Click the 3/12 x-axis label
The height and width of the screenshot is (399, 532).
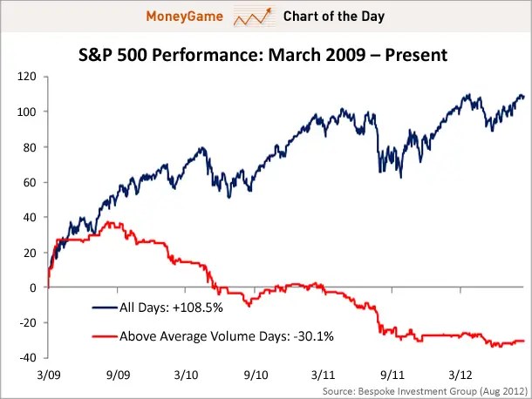click(460, 375)
